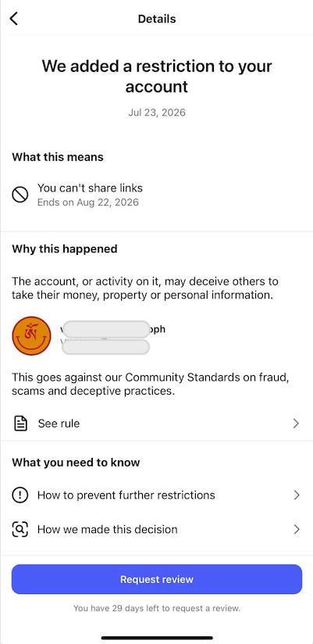Viewport: 313px width, 644px height.
Task: Tap the Request review button
Action: point(157,579)
